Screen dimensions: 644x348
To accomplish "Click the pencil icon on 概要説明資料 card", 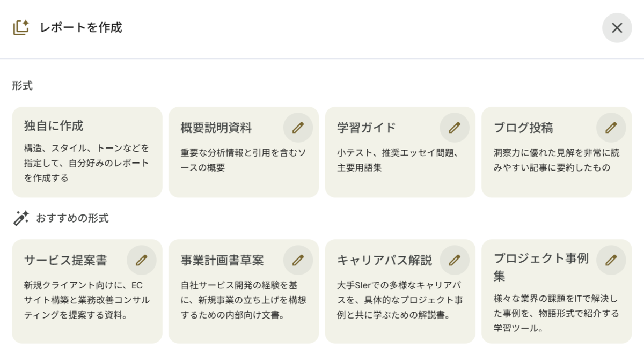I will coord(298,128).
